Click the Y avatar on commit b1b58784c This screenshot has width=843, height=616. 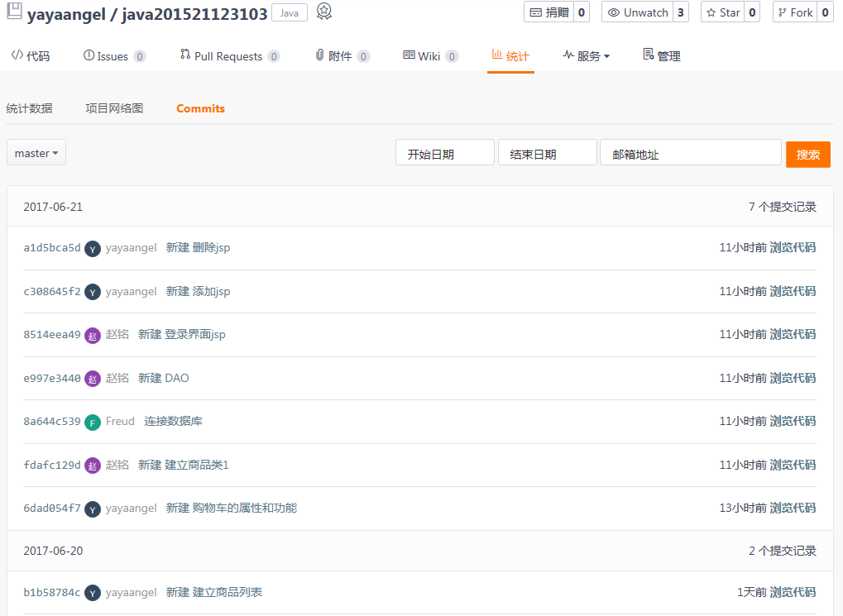coord(93,593)
